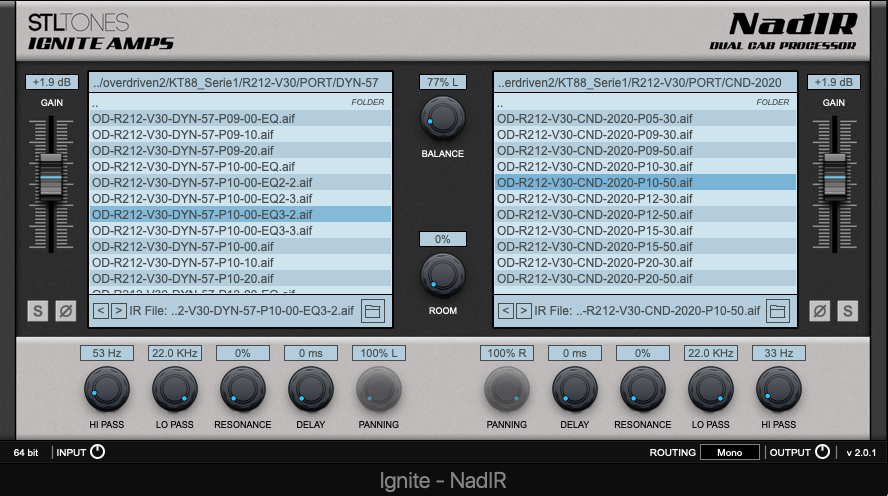888x496 pixels.
Task: Click the right HI PASS knob
Action: (x=778, y=390)
